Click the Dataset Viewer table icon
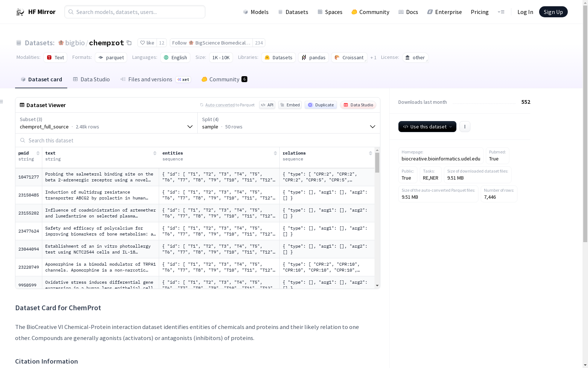 click(x=22, y=105)
